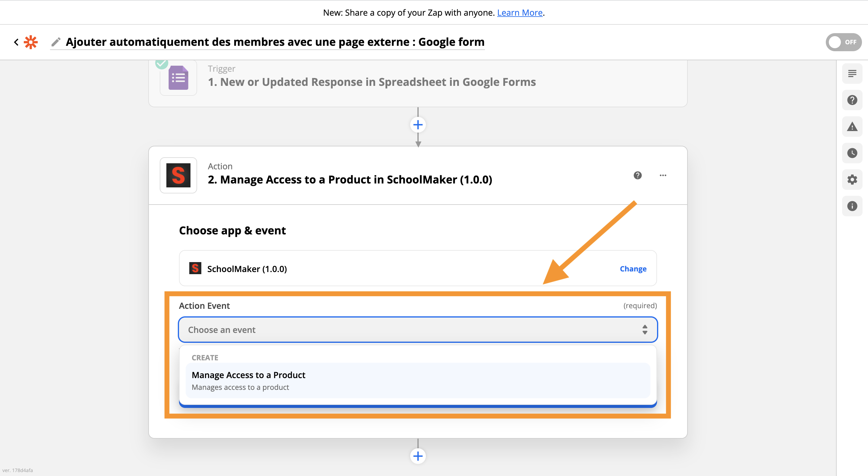Click the Google Forms trigger icon
This screenshot has width=868, height=476.
coord(178,78)
